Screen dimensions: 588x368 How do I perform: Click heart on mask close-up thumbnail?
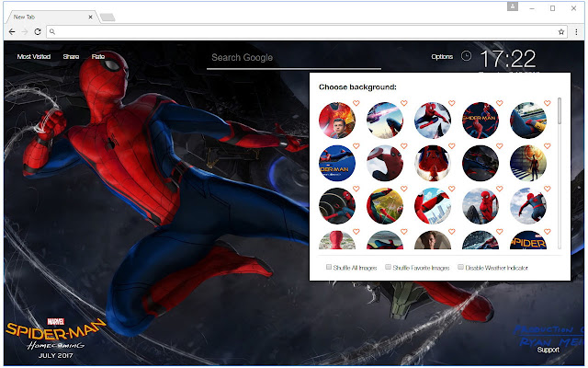[404, 145]
